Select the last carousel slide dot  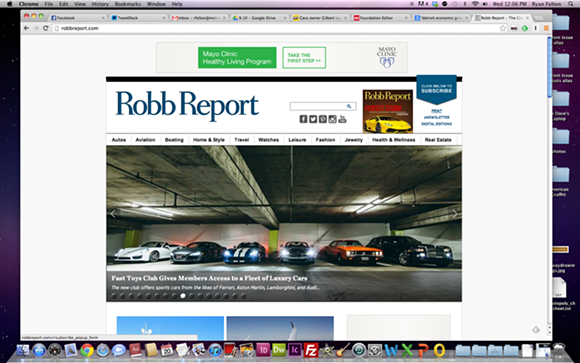coord(243,296)
